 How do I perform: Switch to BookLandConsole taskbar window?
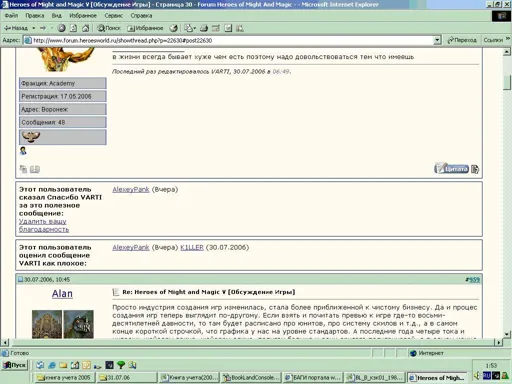252,378
